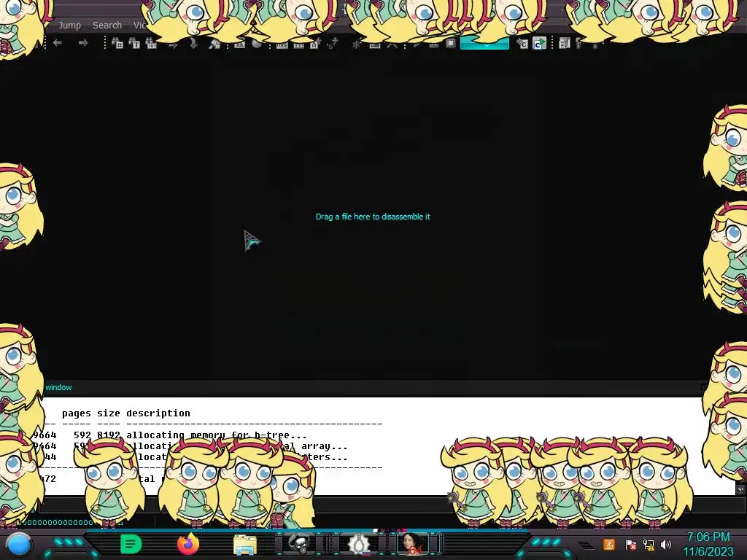This screenshot has width=747, height=560.
Task: Click the Output 'window' panel title
Action: point(58,387)
